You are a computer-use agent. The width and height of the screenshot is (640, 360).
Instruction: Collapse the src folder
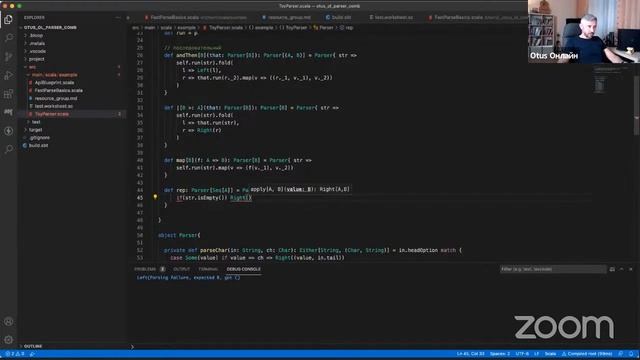pos(32,67)
